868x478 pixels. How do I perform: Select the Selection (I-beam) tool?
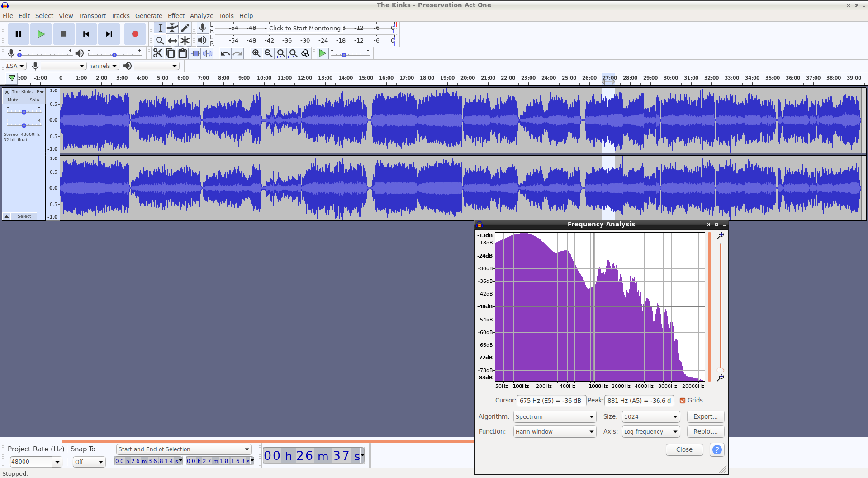click(x=160, y=28)
